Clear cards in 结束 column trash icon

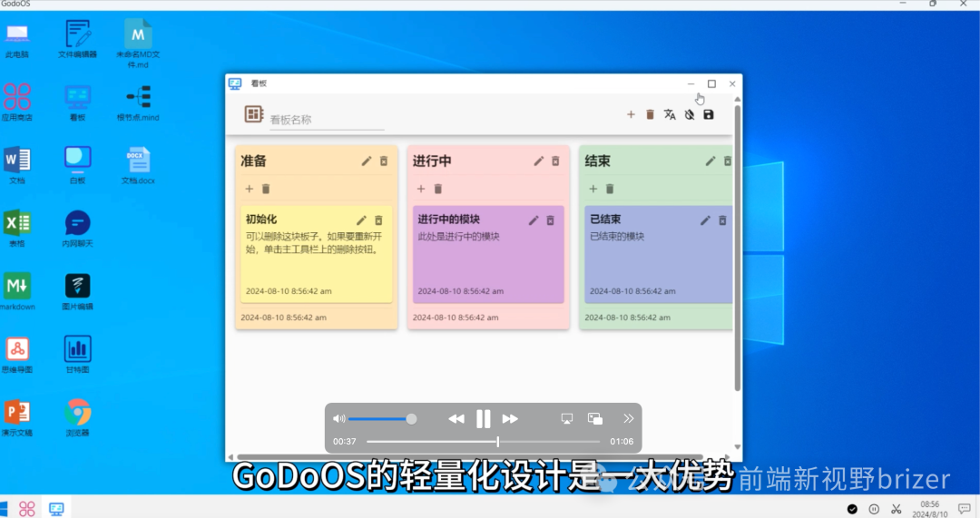point(610,189)
